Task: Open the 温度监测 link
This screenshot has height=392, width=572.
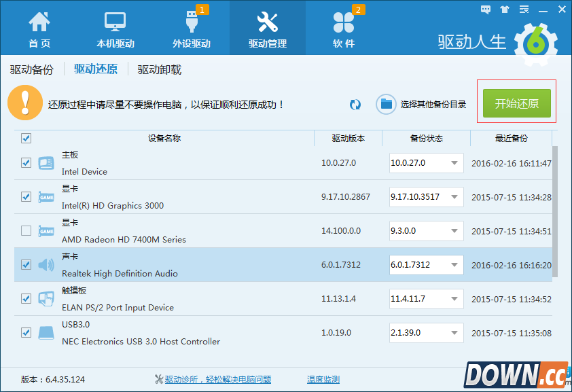Action: [323, 380]
